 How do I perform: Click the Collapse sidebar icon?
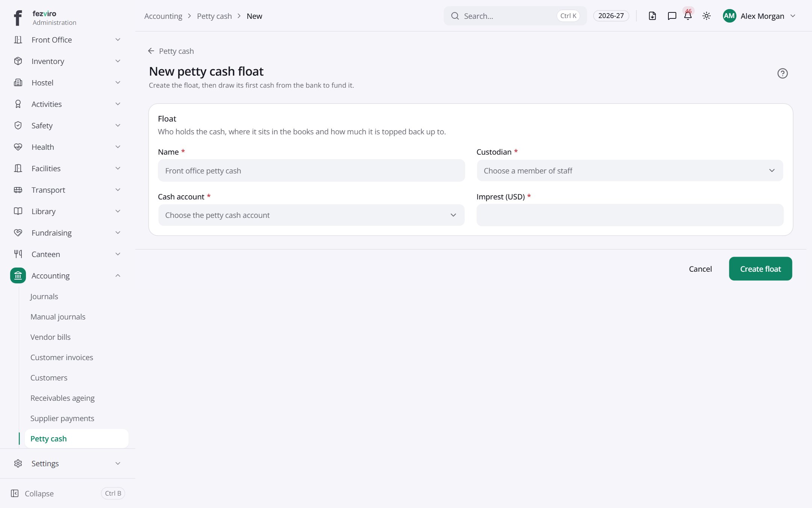click(x=15, y=493)
